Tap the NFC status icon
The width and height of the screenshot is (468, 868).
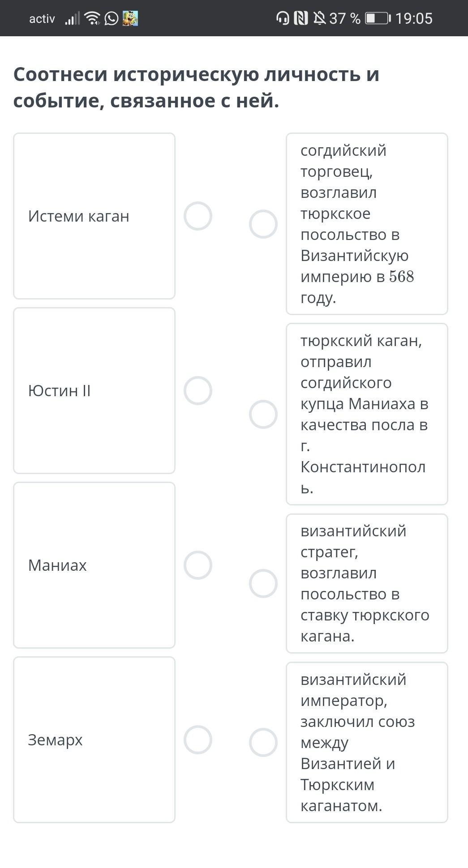coord(301,18)
